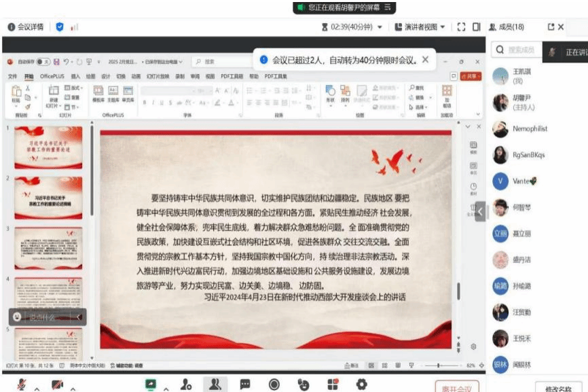Image resolution: width=588 pixels, height=392 pixels.
Task: Open the reactions emoji icon
Action: click(x=304, y=385)
